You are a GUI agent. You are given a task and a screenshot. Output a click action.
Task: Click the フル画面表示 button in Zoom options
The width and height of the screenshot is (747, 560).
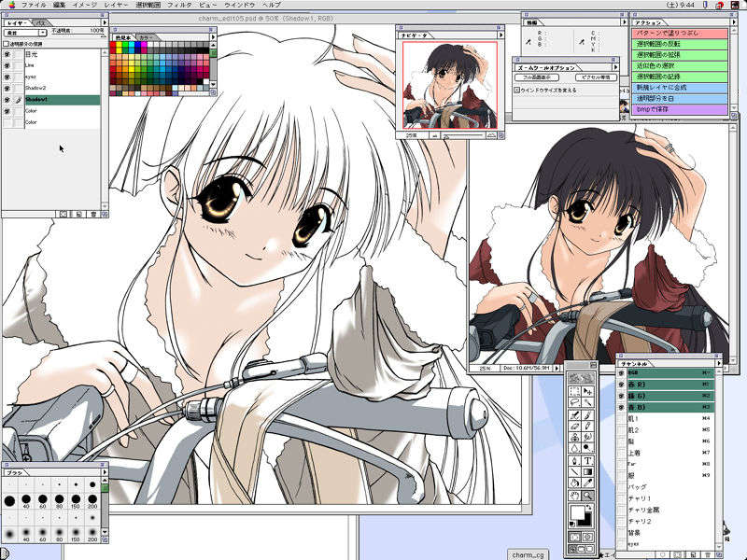(537, 77)
